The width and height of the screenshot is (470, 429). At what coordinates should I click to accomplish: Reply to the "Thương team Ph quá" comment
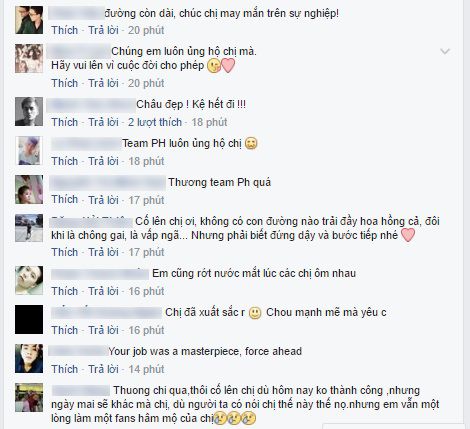[103, 200]
